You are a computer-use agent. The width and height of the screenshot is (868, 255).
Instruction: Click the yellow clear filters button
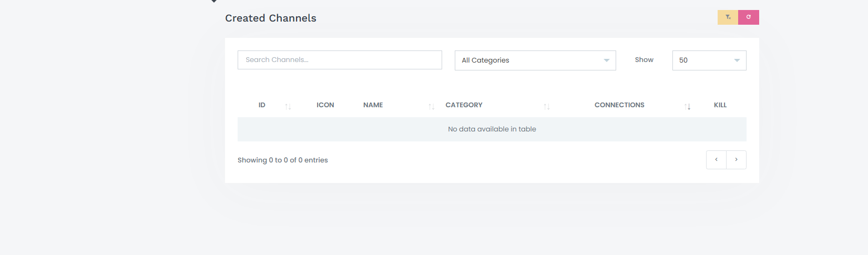728,17
